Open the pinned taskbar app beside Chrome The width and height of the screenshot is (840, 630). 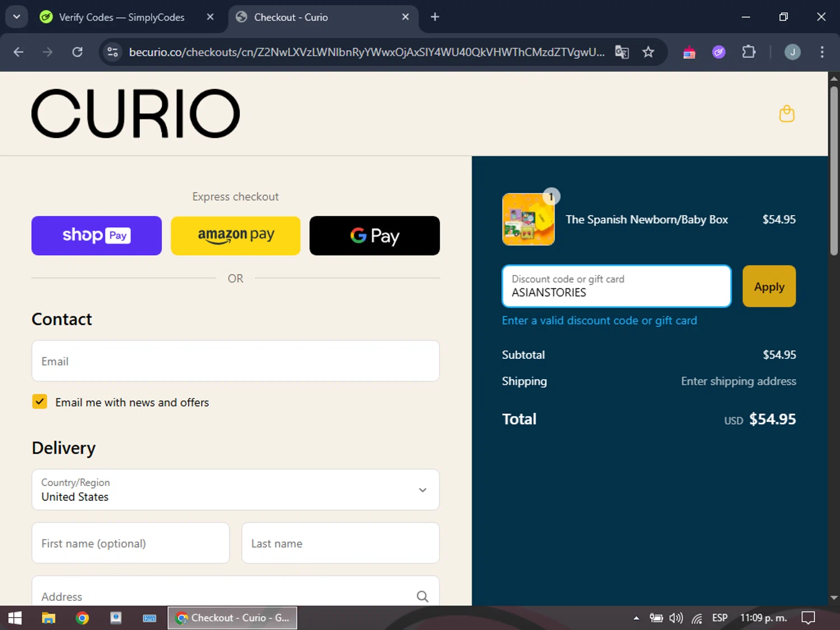pyautogui.click(x=116, y=618)
